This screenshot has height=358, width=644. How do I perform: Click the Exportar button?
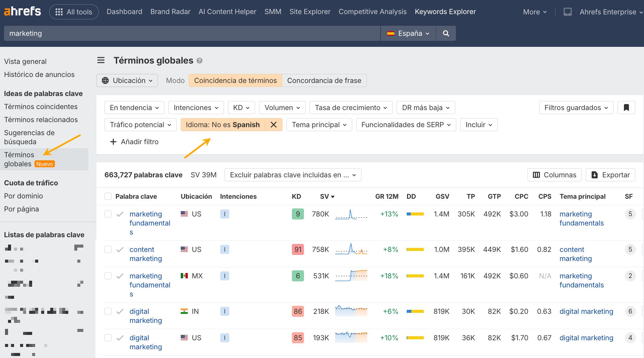coord(610,175)
